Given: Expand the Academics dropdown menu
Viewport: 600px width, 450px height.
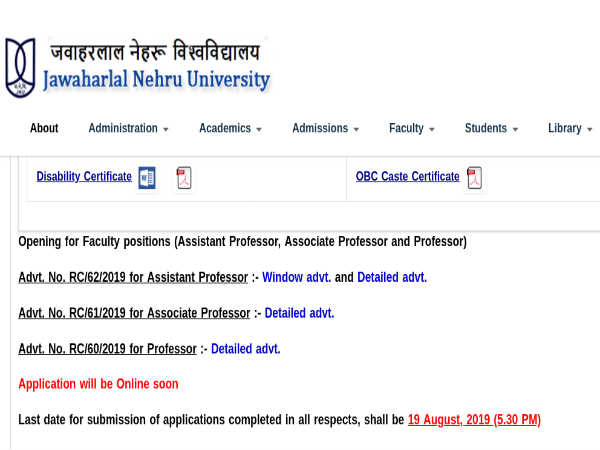Looking at the screenshot, I should (x=230, y=128).
